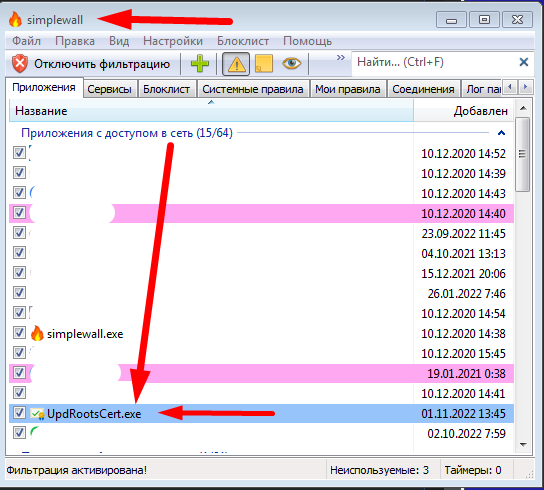Image resolution: width=544 pixels, height=490 pixels.
Task: Collapse the 'Приложения с доступом в сеть' group
Action: tap(501, 133)
